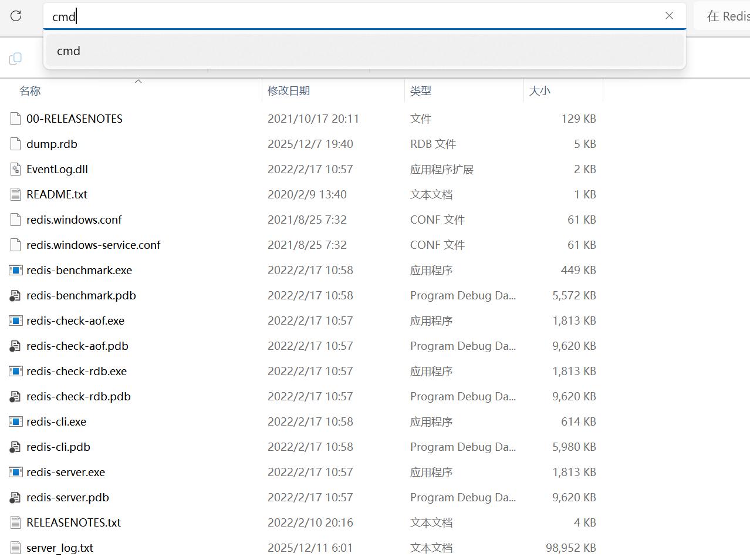Image resolution: width=750 pixels, height=560 pixels.
Task: Select file name redis-cli.pdb
Action: click(x=58, y=447)
